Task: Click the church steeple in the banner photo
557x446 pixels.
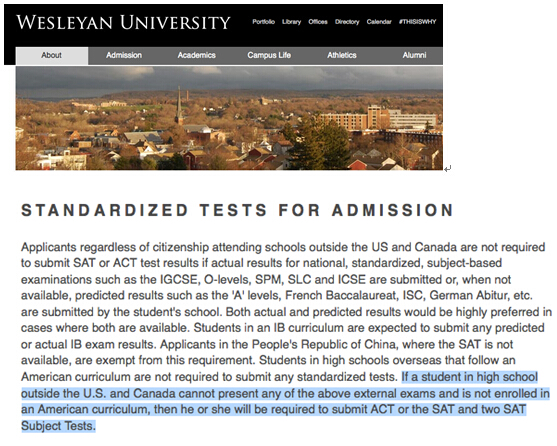Action: click(x=179, y=105)
